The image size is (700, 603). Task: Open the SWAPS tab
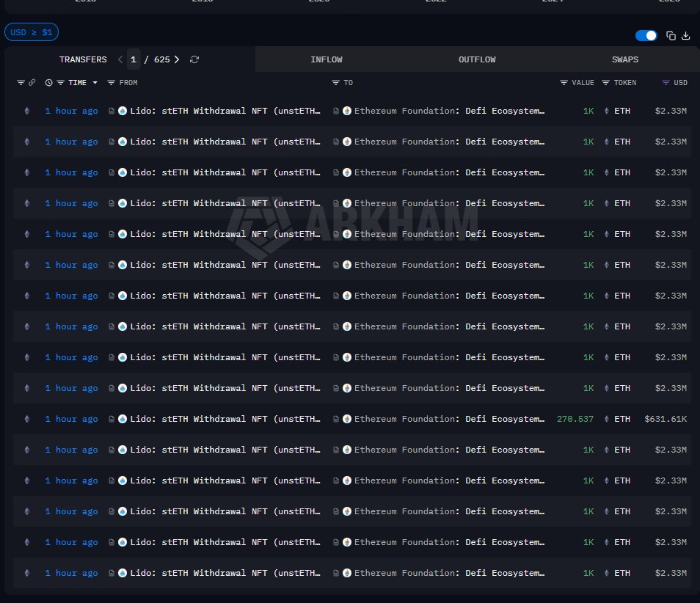pyautogui.click(x=625, y=59)
